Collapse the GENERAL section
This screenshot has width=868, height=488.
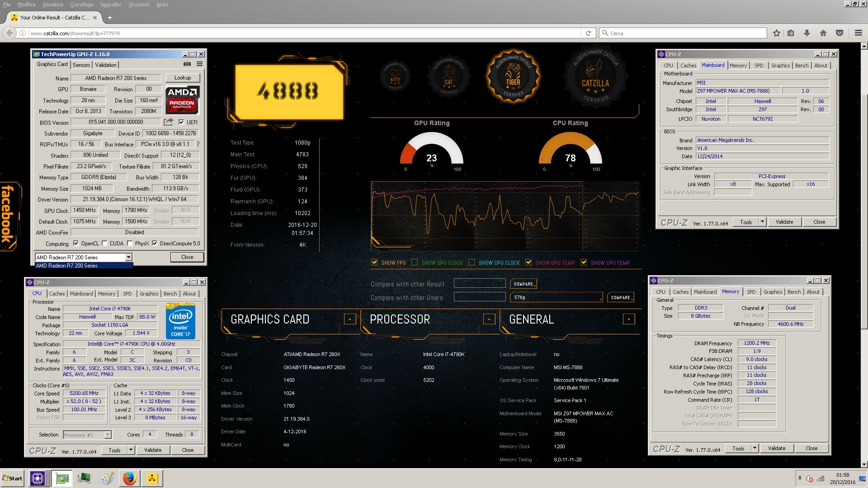629,319
